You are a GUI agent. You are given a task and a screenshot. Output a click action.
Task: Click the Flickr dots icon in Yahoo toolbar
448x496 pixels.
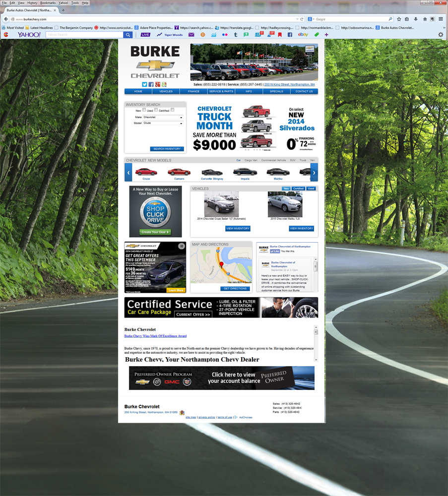[x=225, y=35]
